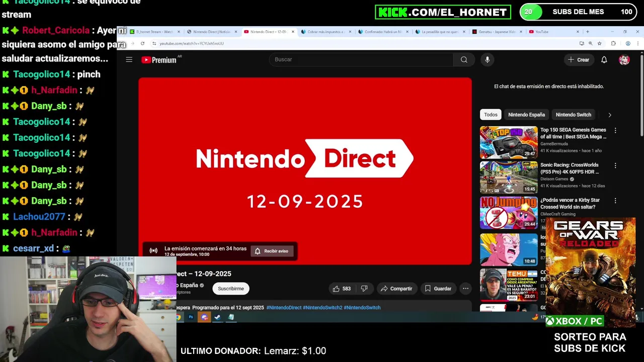Close the Nintendo Direct 12-09 tab

293,32
